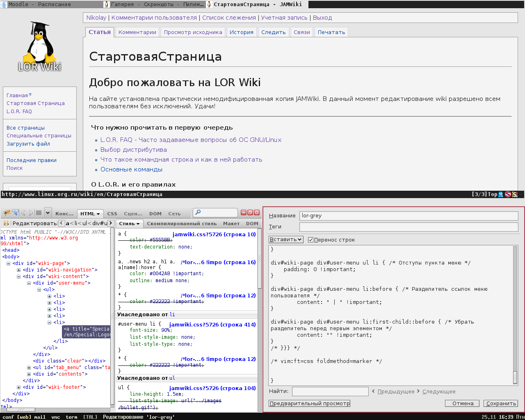Click the Название name input field
525x420 pixels.
tap(409, 216)
